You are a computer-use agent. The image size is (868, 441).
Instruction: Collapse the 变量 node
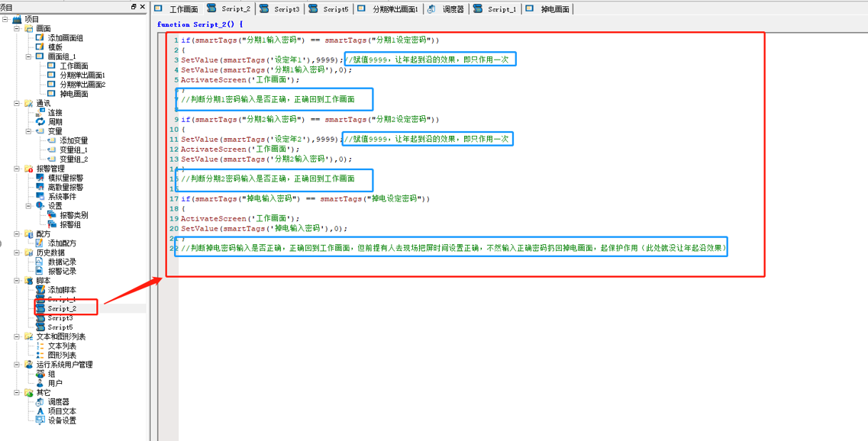click(x=28, y=131)
